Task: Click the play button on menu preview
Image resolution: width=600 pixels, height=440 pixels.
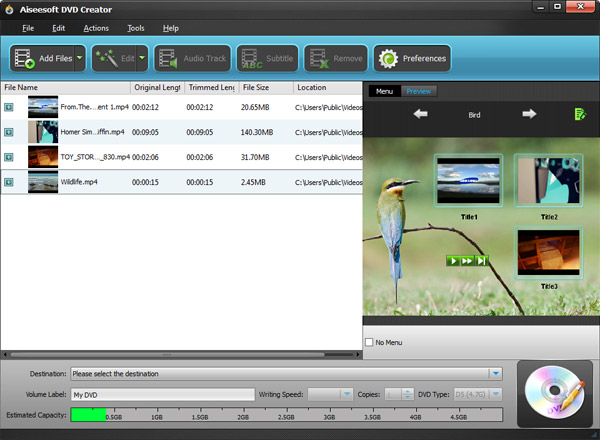Action: [453, 261]
